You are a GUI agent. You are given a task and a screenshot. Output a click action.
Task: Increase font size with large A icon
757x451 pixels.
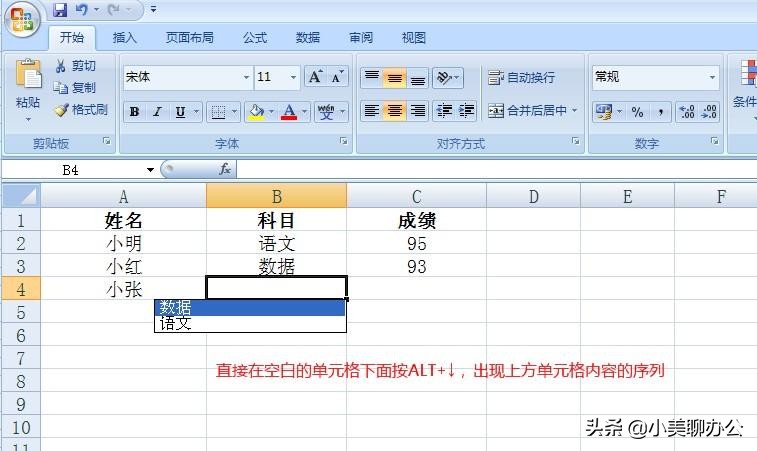click(x=315, y=77)
